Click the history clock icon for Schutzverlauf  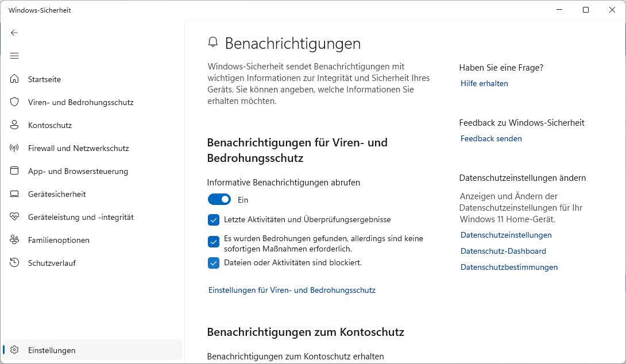pyautogui.click(x=14, y=262)
